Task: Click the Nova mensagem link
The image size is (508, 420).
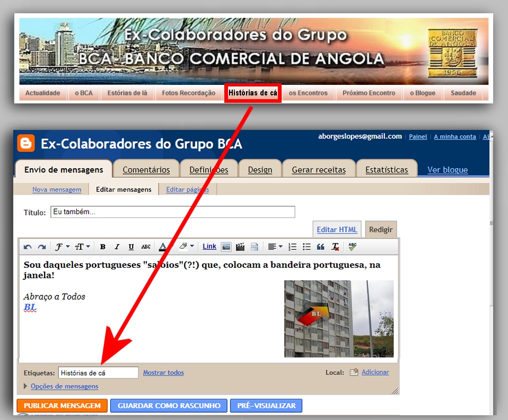Action: click(57, 190)
